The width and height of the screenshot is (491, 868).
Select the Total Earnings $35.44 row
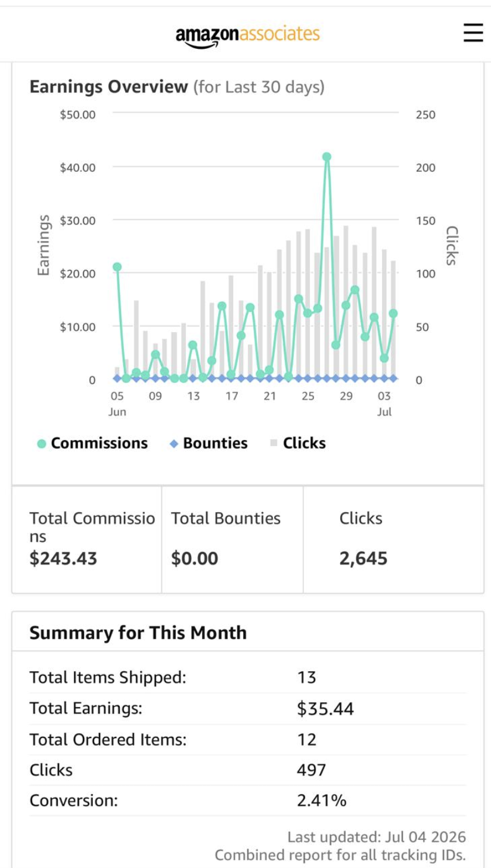(x=248, y=709)
